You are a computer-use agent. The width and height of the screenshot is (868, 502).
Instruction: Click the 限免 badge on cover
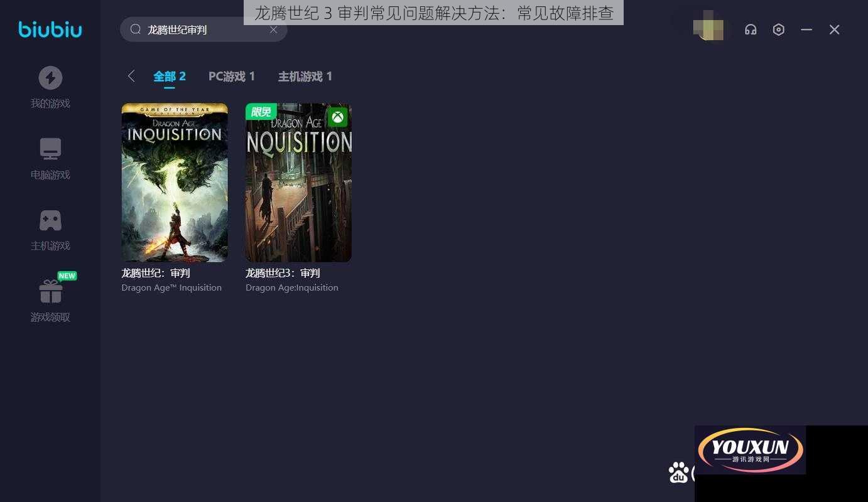coord(261,112)
